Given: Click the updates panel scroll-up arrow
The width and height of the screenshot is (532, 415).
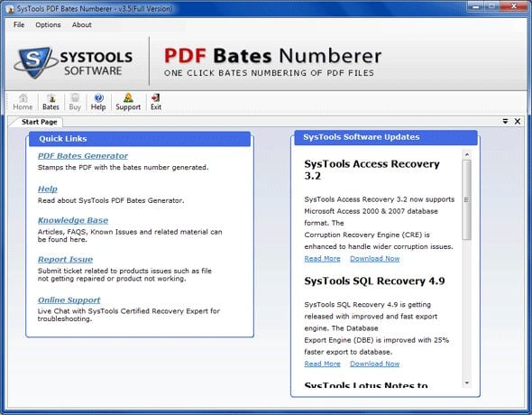Looking at the screenshot, I should tap(467, 155).
